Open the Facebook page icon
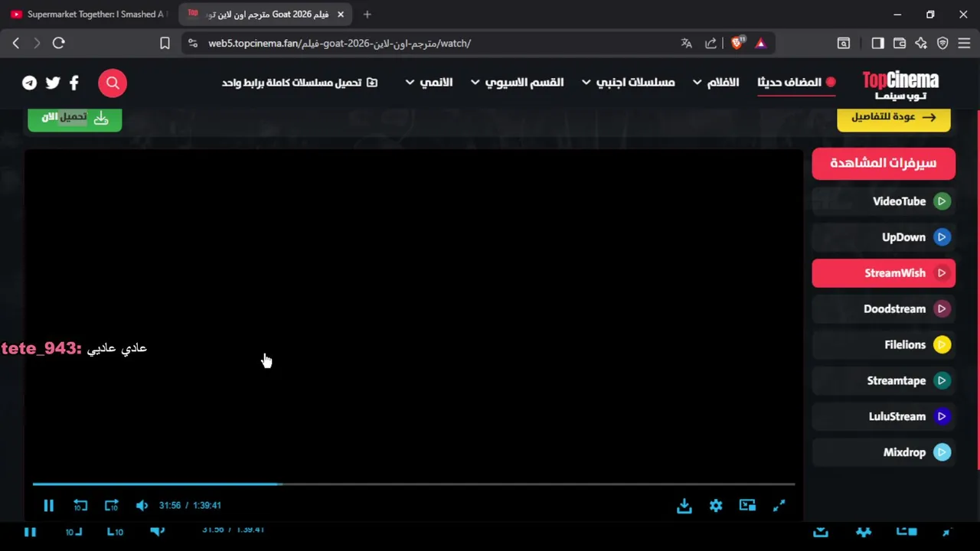 click(x=74, y=83)
